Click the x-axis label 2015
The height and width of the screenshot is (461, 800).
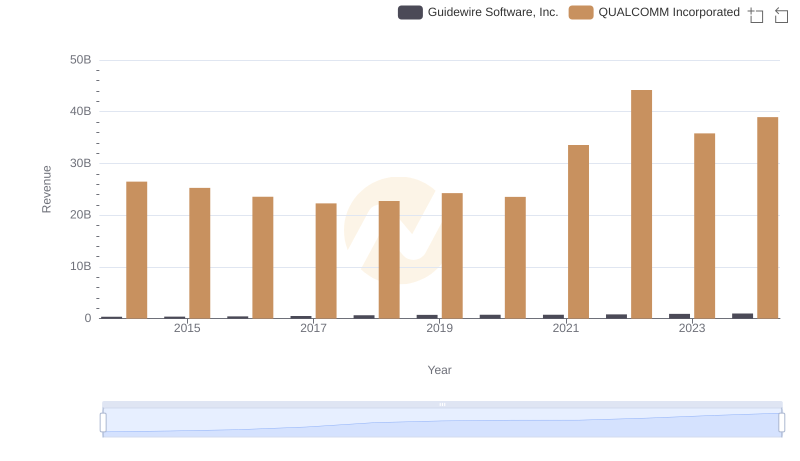tap(187, 328)
